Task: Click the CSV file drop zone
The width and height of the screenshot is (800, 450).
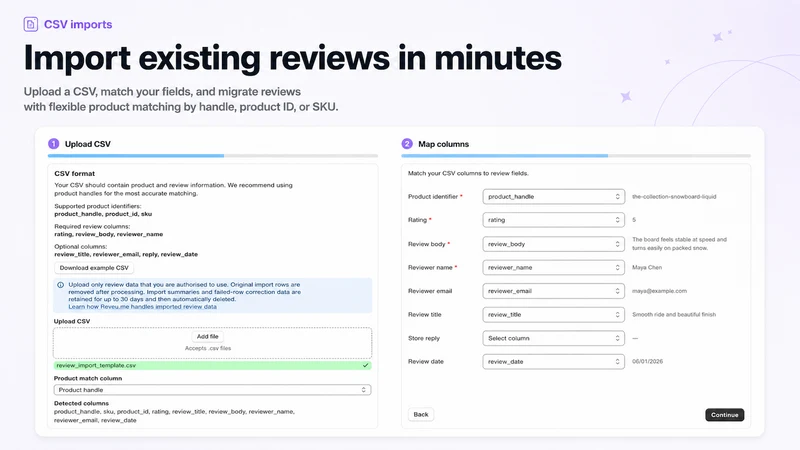Action: [x=212, y=343]
